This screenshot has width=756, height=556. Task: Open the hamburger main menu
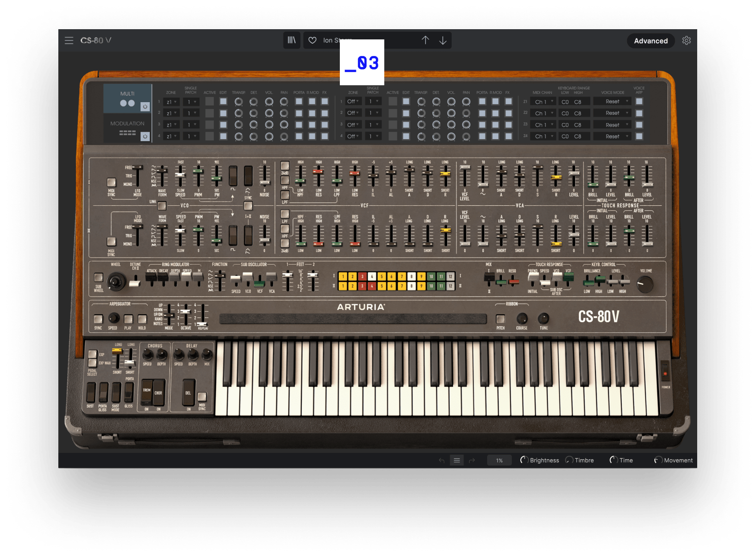coord(69,40)
